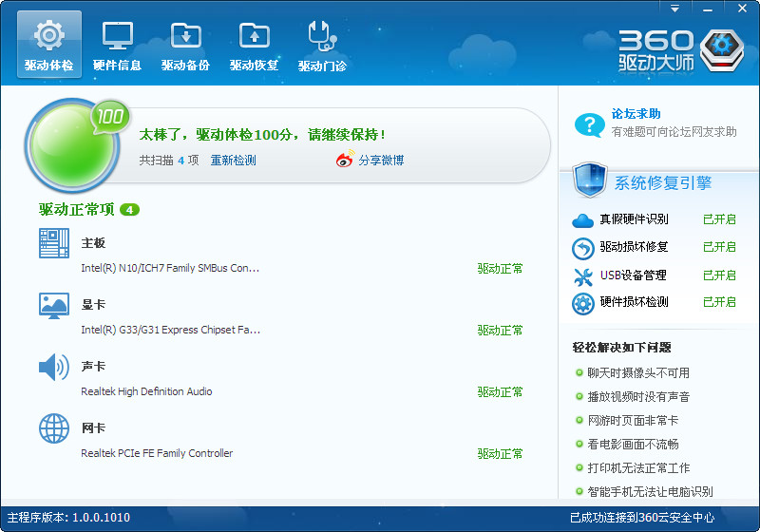This screenshot has width=760, height=532.
Task: Click the 驱动损坏修复 restore icon
Action: pos(582,249)
